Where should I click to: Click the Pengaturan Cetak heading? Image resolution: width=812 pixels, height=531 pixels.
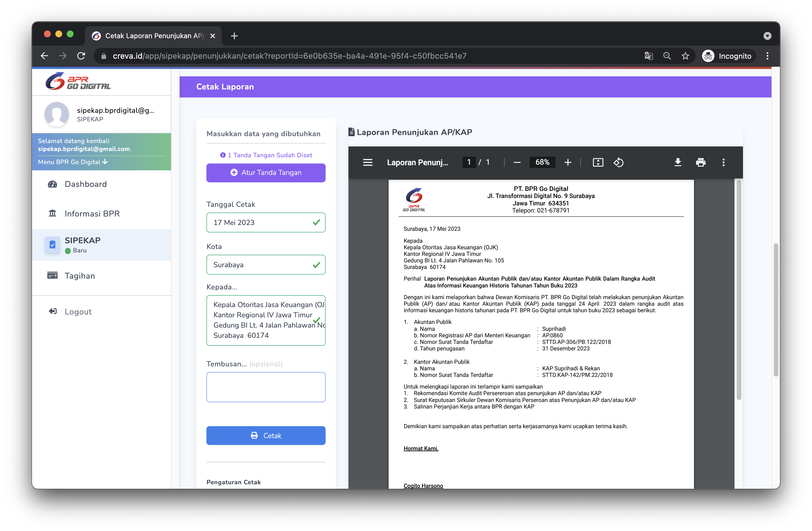[x=234, y=482]
